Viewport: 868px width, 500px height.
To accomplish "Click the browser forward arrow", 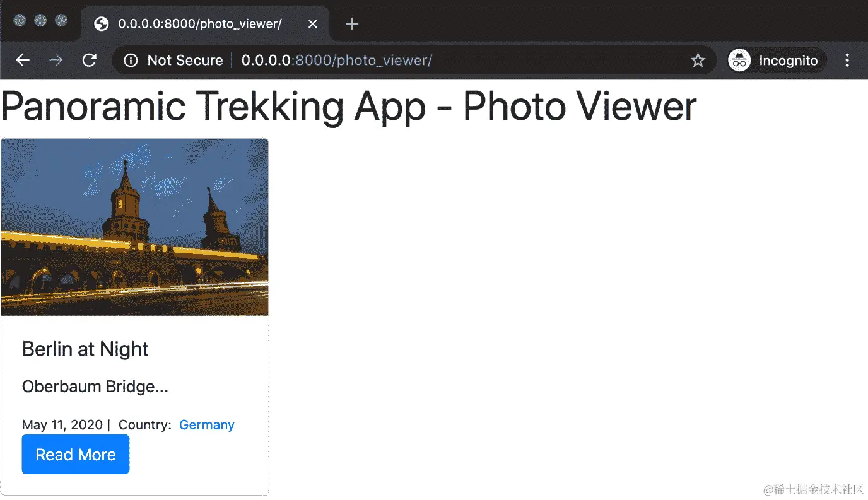I will pos(56,60).
